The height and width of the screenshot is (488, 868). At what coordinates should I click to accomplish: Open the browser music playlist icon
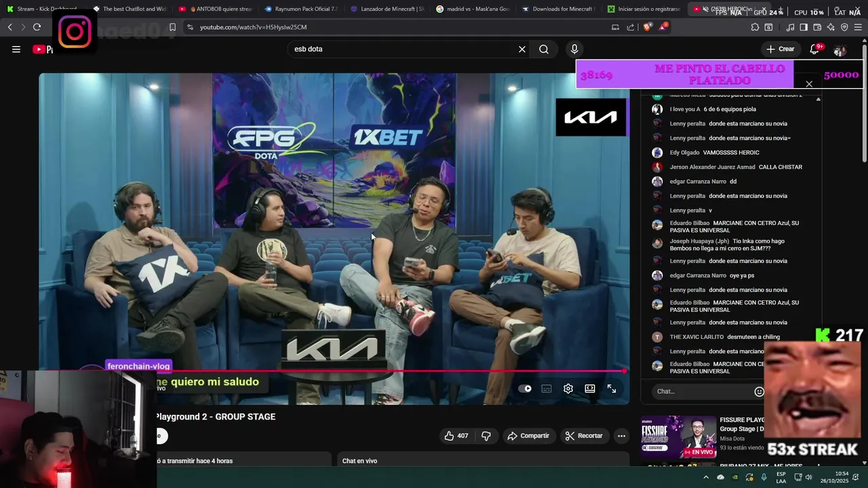tap(790, 27)
